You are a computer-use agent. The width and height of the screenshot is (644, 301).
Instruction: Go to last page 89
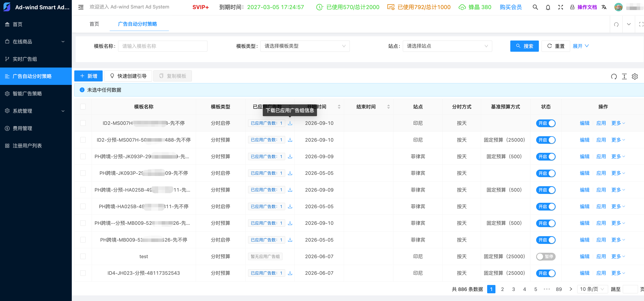(559, 289)
